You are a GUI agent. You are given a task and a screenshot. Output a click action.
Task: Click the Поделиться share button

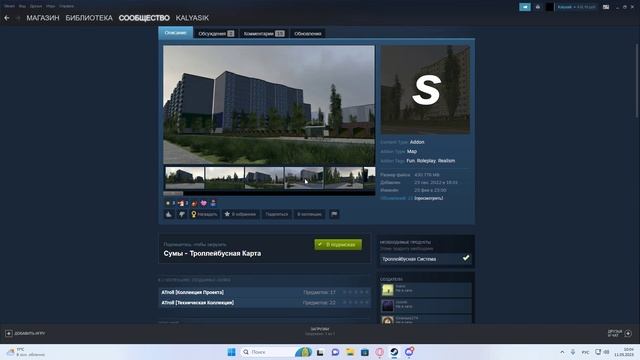pos(276,214)
